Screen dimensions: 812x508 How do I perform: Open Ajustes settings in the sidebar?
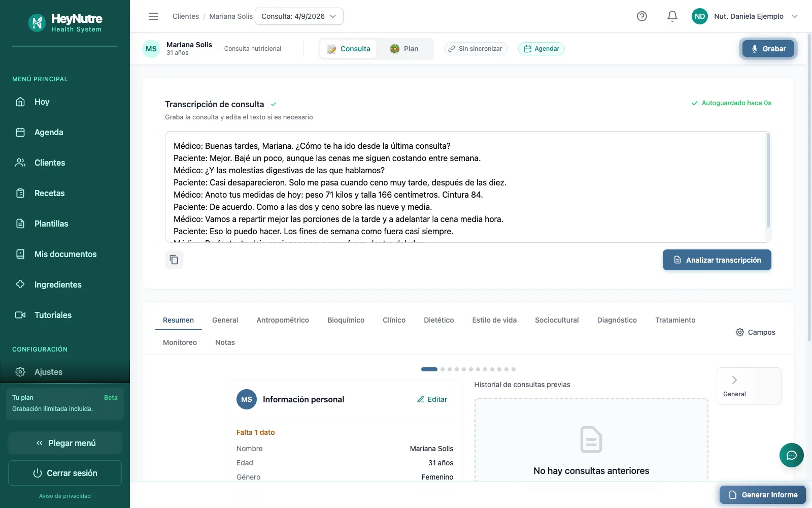pos(65,372)
